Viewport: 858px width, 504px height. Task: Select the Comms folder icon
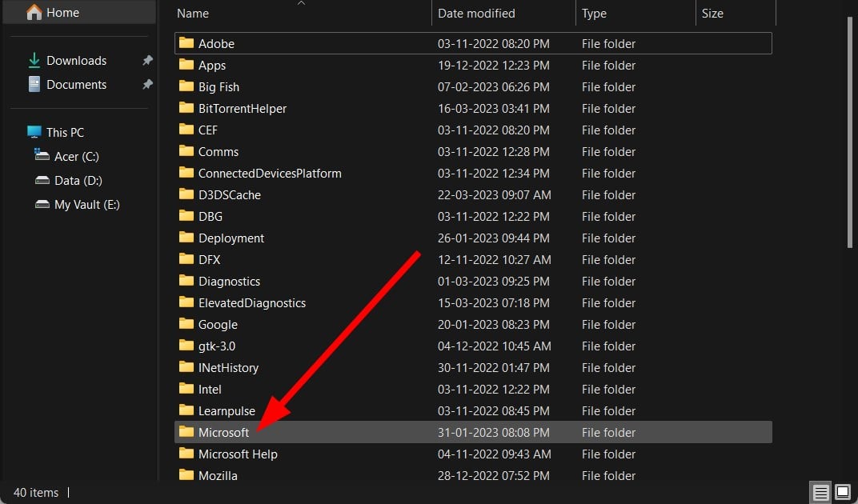[x=186, y=151]
